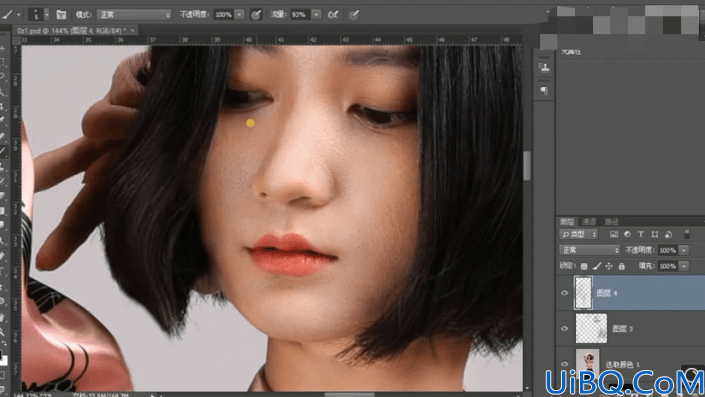Toggle the Brush panel icon in the options bar
This screenshot has height=397, width=705.
pyautogui.click(x=61, y=15)
